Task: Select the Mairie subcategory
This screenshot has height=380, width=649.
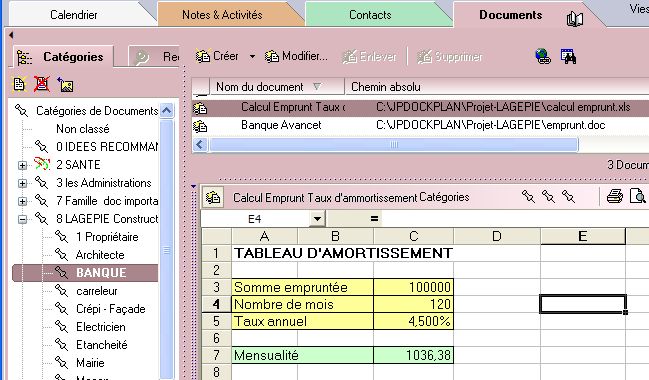Action: (x=90, y=363)
